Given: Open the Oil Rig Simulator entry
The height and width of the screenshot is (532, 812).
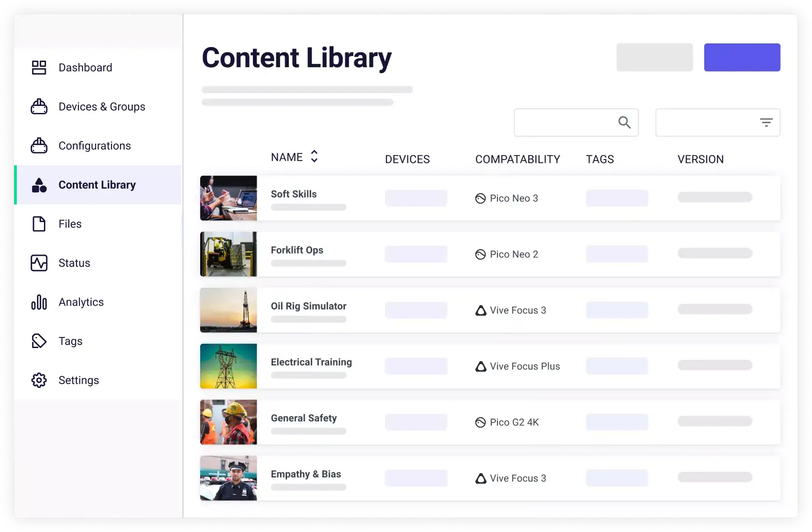Looking at the screenshot, I should click(308, 306).
